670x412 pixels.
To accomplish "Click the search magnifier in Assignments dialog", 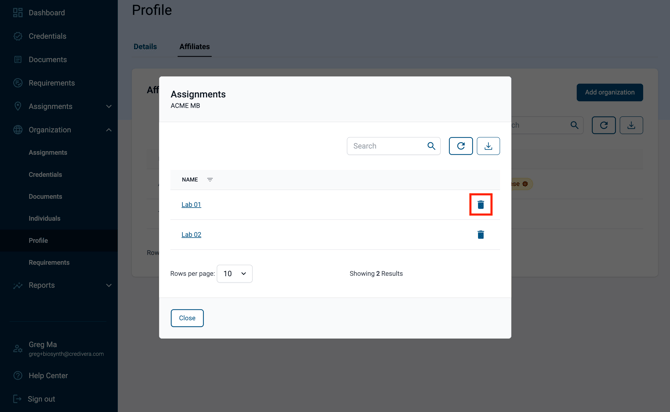I will pos(431,146).
